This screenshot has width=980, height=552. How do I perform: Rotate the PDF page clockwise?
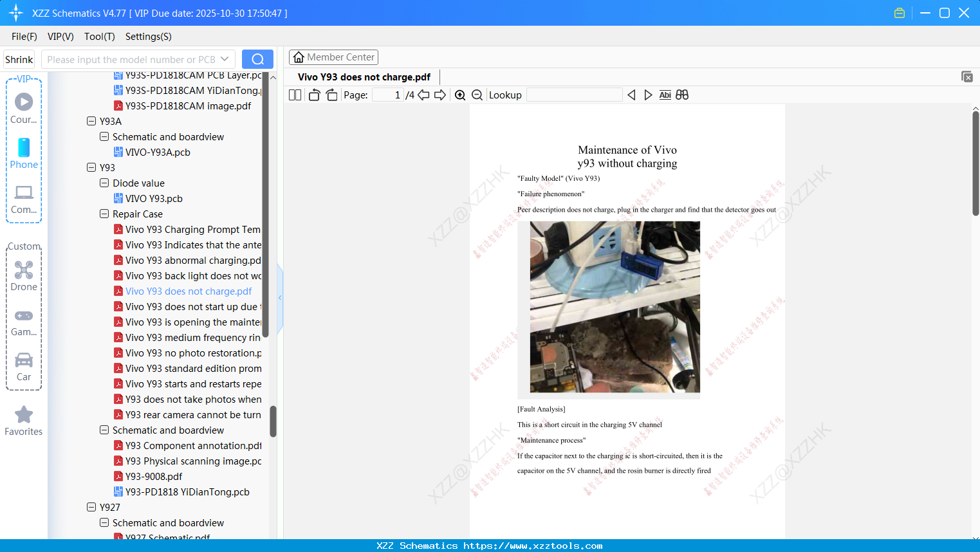(x=331, y=95)
